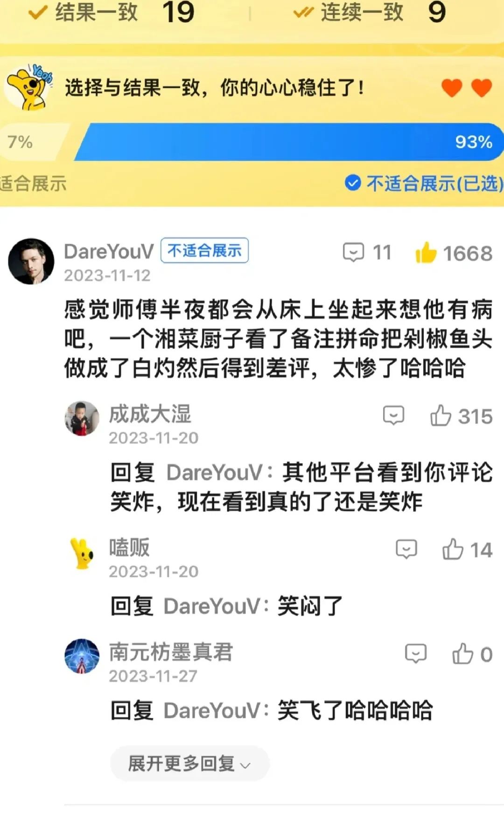Image resolution: width=504 pixels, height=816 pixels.
Task: Tap reply bubble icon beside 成成大湿
Action: (393, 415)
